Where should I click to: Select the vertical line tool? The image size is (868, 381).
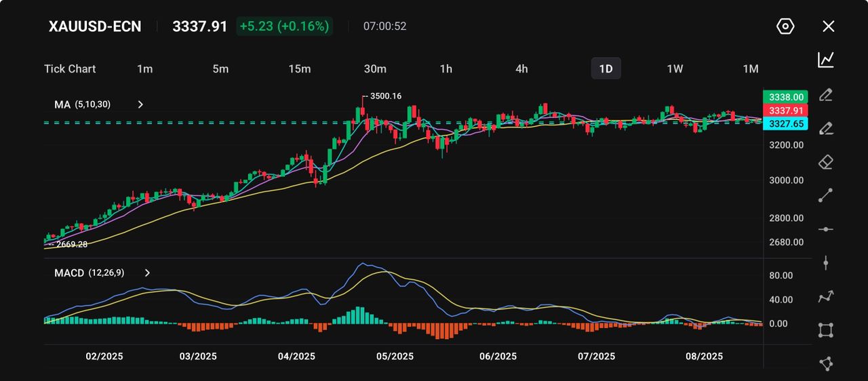pyautogui.click(x=825, y=263)
